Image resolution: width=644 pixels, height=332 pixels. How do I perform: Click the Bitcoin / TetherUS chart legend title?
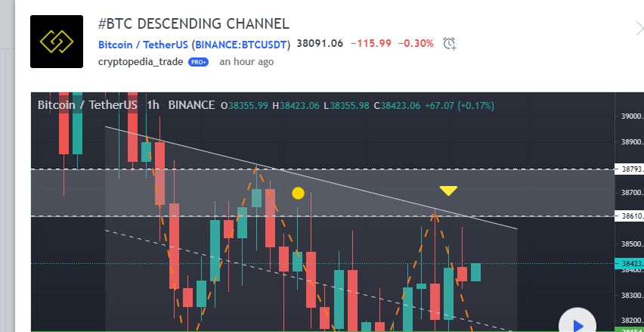[88, 105]
